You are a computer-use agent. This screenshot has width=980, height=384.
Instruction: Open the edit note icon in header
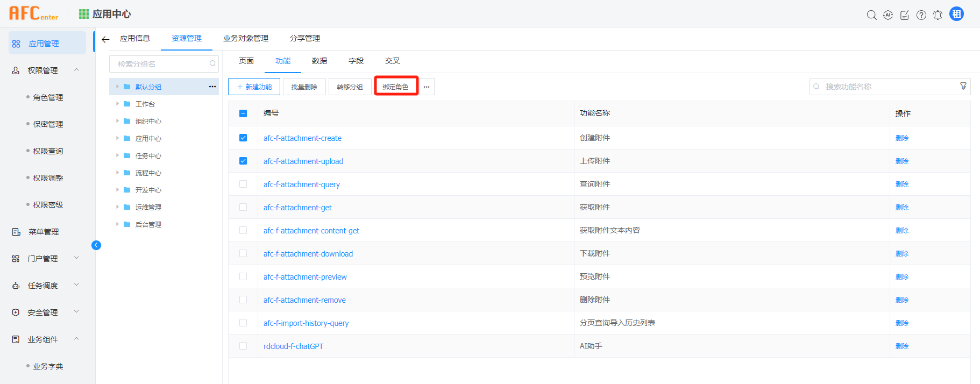coord(905,15)
